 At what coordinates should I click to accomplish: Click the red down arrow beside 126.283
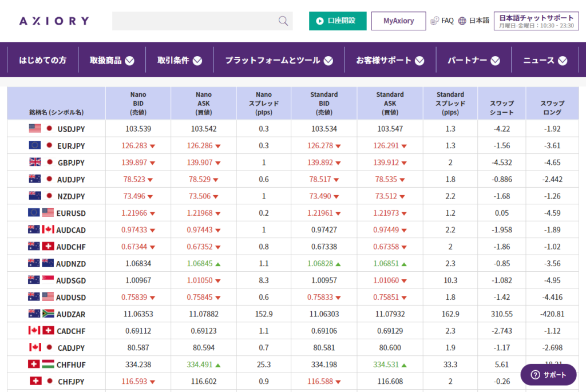pyautogui.click(x=152, y=146)
